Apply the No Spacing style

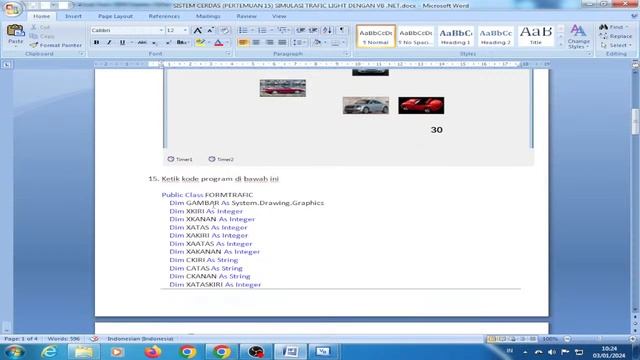416,36
